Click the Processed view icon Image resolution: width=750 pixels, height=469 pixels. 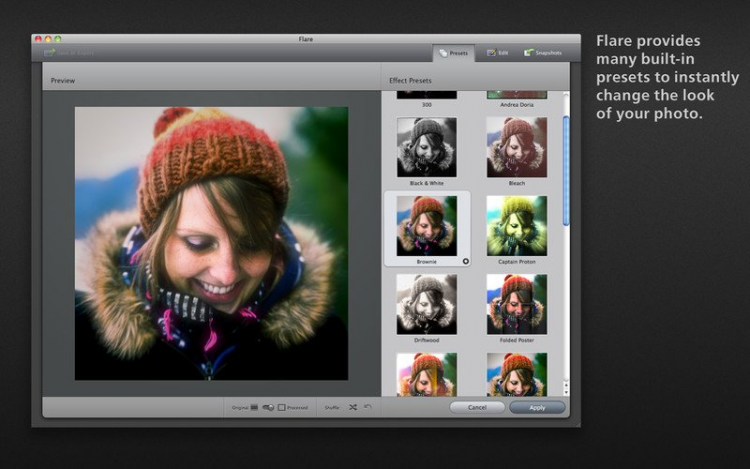[282, 407]
